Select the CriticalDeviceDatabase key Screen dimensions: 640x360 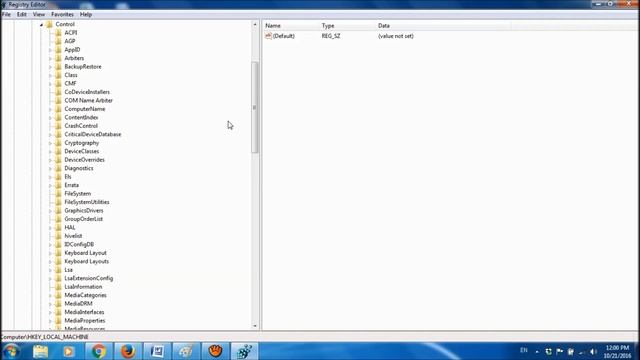pos(93,134)
